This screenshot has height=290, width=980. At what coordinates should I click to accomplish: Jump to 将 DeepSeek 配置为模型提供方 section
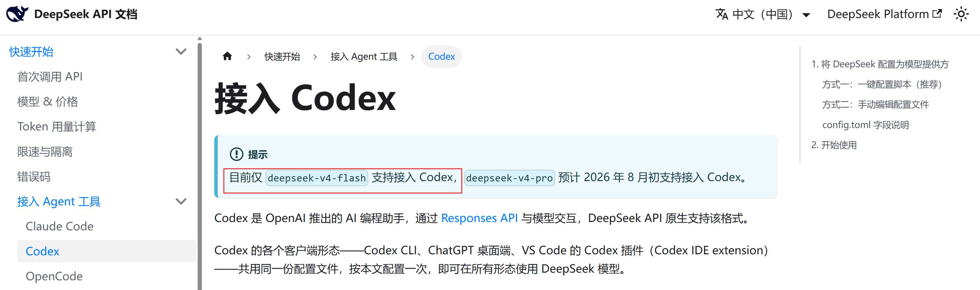(880, 64)
